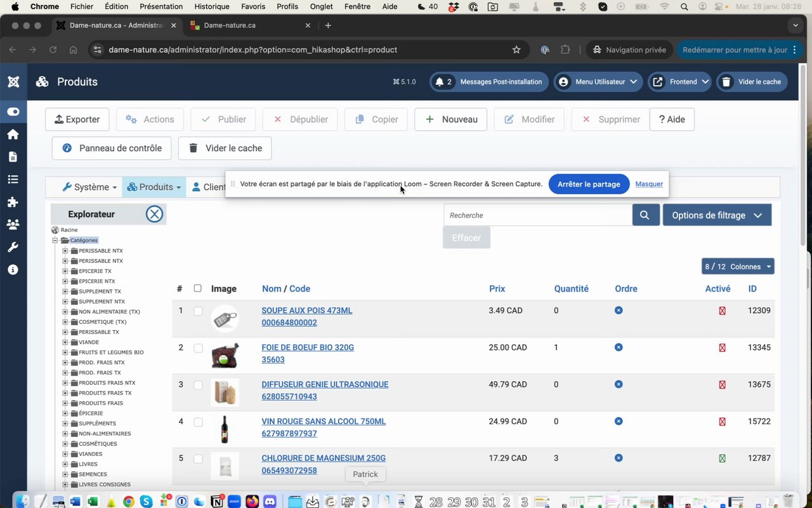Click the wrench System sidebar icon
Image resolution: width=812 pixels, height=508 pixels.
[x=13, y=247]
